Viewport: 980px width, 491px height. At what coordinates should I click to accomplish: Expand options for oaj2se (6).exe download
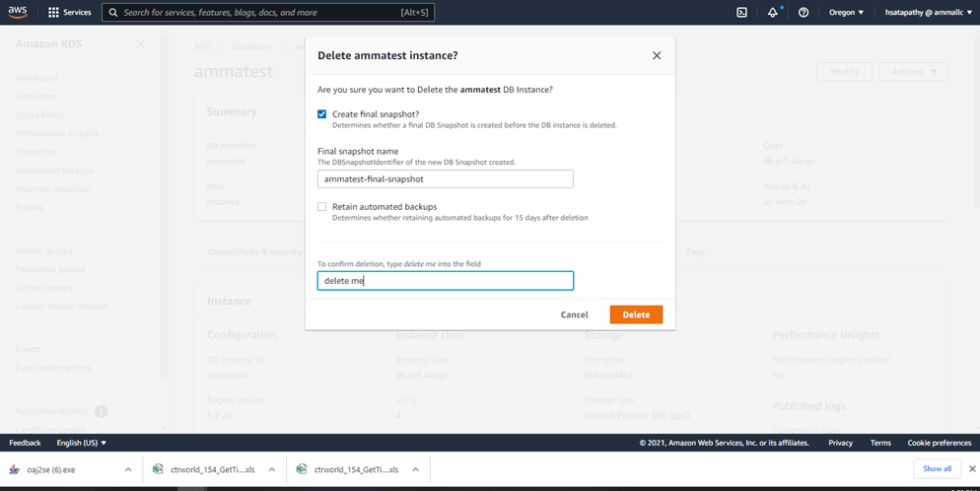click(128, 470)
